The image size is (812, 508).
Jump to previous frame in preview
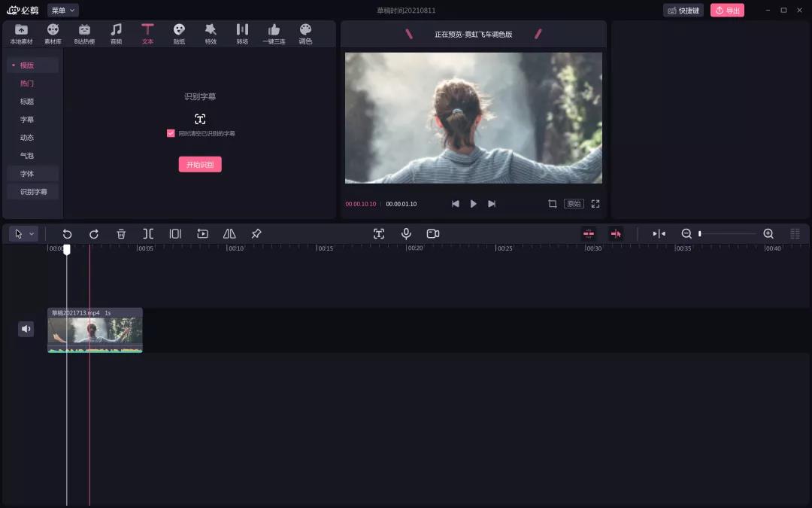[455, 204]
